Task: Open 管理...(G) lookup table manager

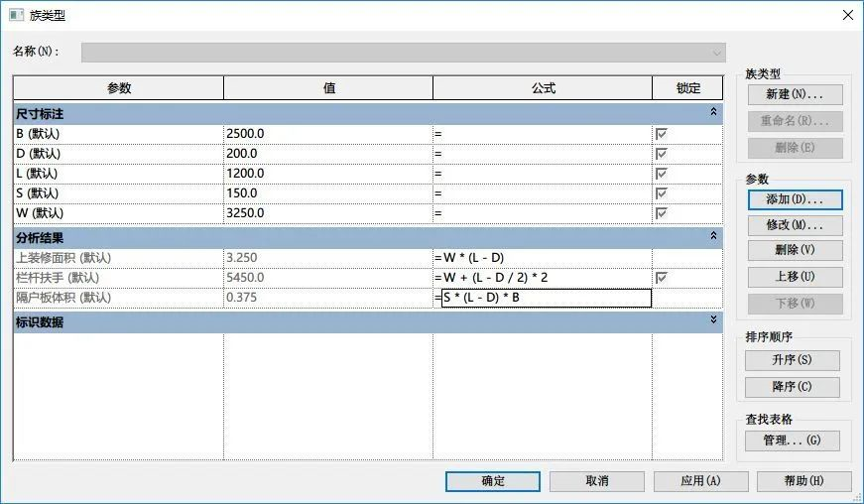Action: [793, 441]
